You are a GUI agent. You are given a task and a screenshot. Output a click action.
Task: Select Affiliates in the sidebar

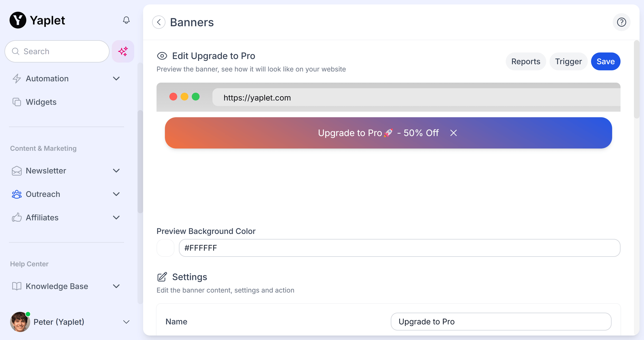tap(42, 217)
